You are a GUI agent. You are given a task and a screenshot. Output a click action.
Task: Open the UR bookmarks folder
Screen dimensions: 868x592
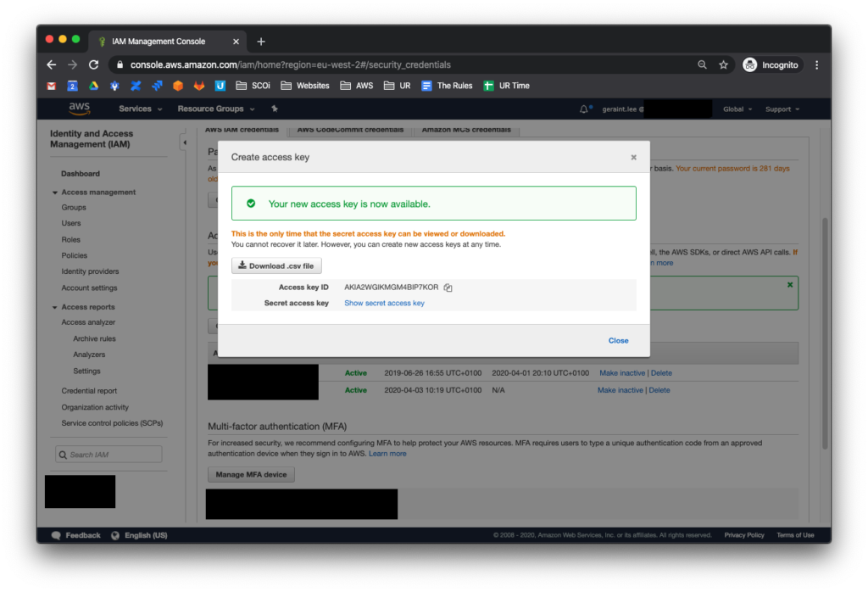click(398, 86)
